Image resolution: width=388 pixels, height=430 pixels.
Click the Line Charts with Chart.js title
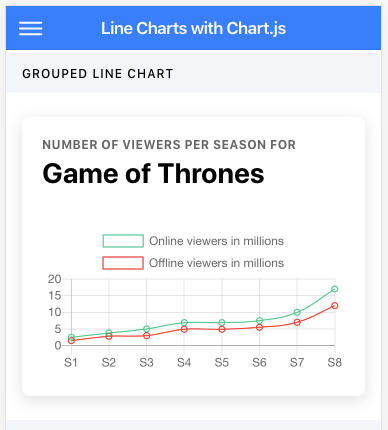(194, 28)
